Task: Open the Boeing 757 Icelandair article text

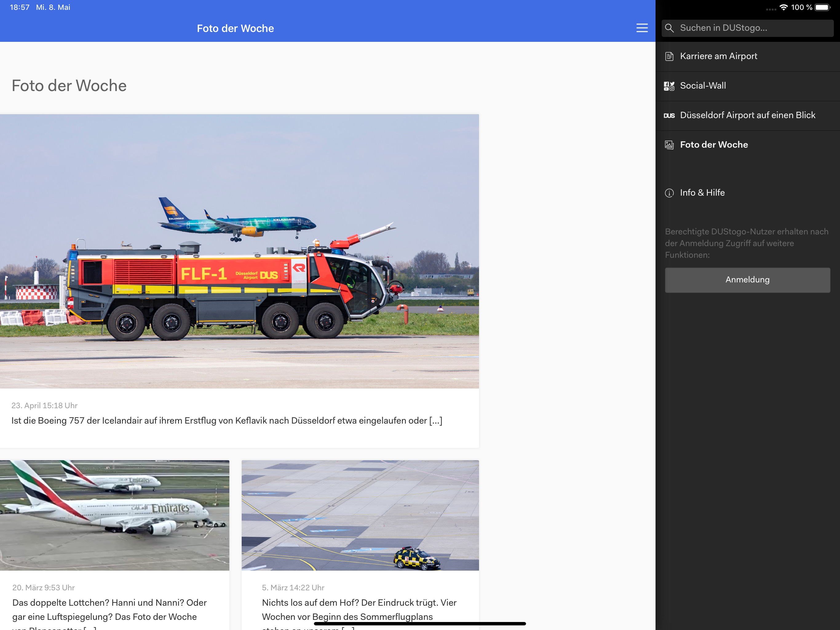Action: click(x=227, y=421)
